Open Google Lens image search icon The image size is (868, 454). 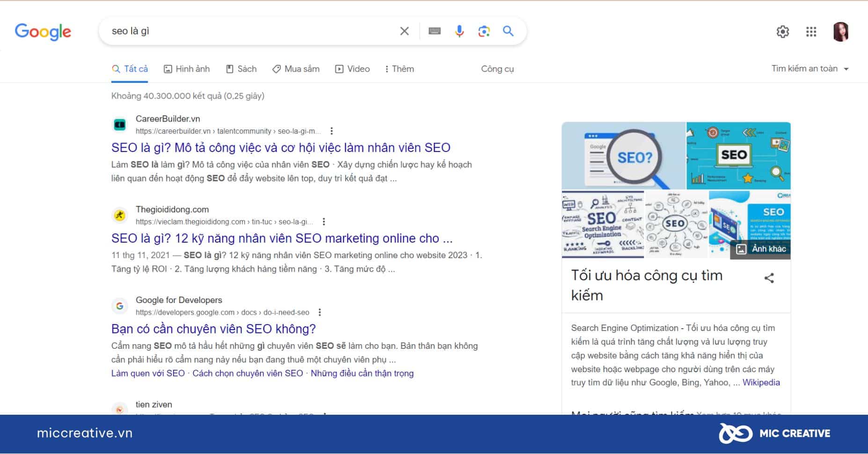coord(484,31)
